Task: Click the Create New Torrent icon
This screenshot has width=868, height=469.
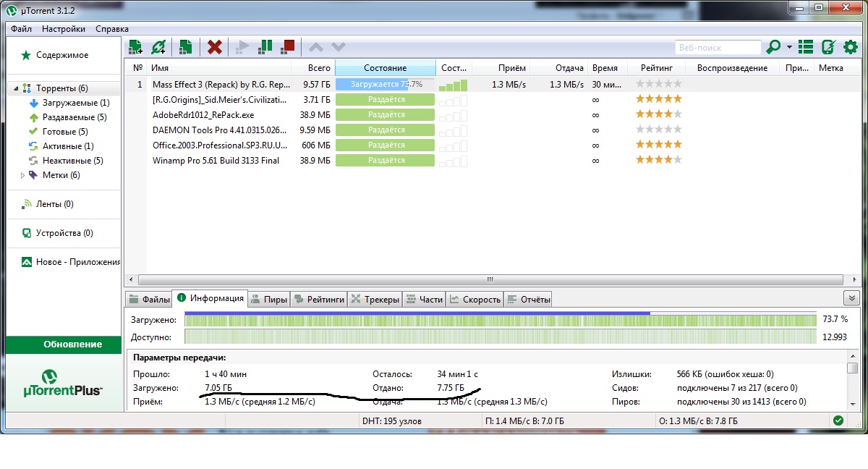Action: click(x=185, y=47)
